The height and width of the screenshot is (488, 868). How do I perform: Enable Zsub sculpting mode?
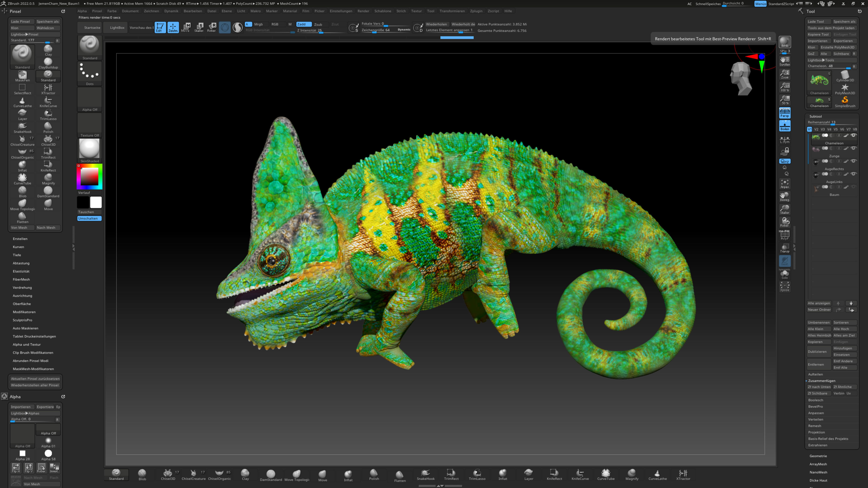pos(318,24)
